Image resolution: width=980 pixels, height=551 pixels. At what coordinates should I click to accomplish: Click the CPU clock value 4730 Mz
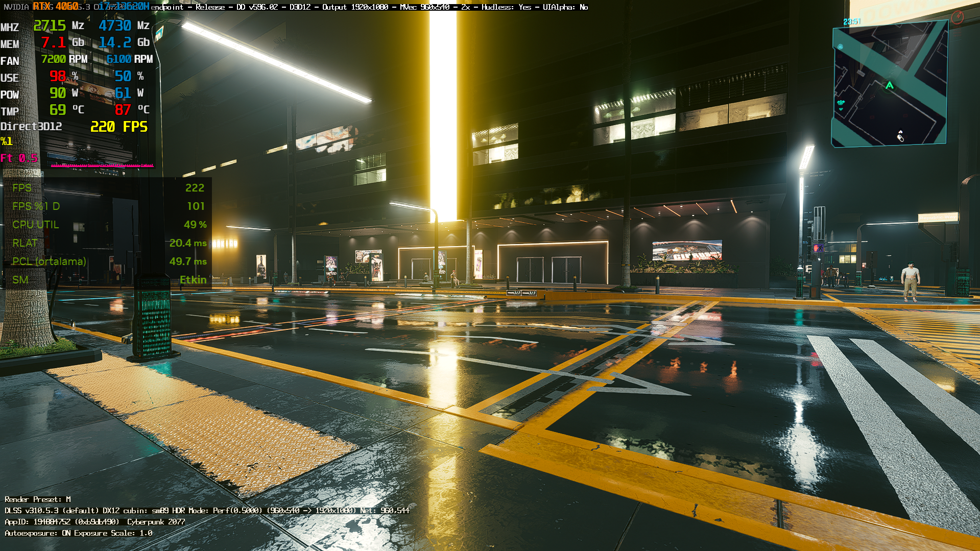coord(124,26)
